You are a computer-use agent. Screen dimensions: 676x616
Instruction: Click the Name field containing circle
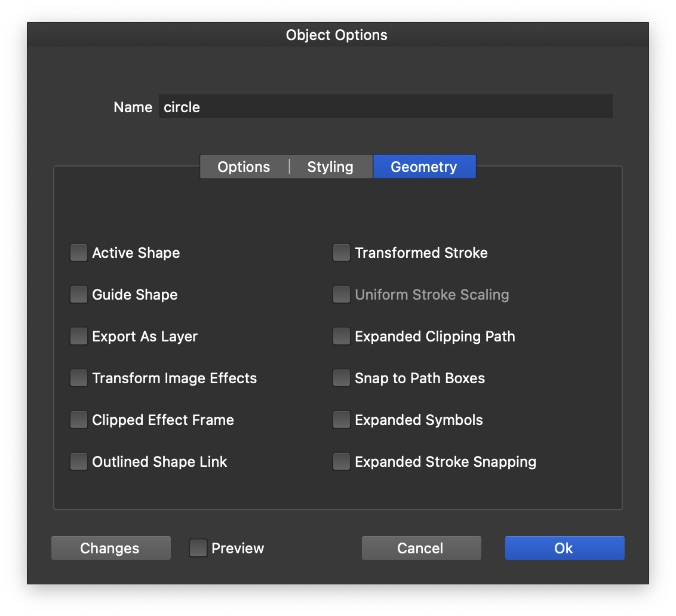coord(385,107)
